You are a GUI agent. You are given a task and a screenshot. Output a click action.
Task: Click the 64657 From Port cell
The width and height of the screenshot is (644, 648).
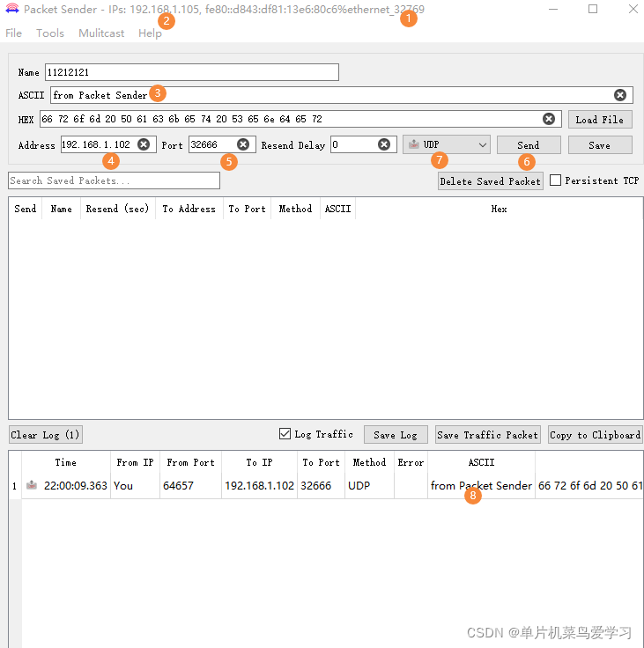(190, 486)
